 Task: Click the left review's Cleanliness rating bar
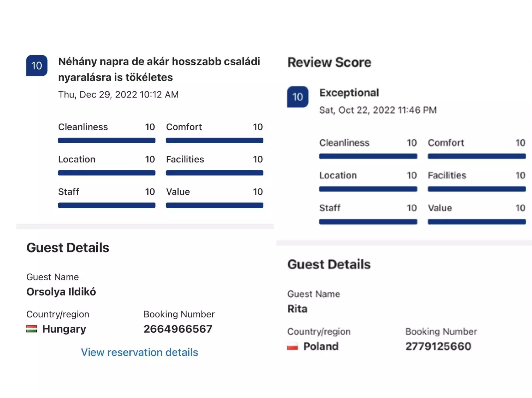107,141
